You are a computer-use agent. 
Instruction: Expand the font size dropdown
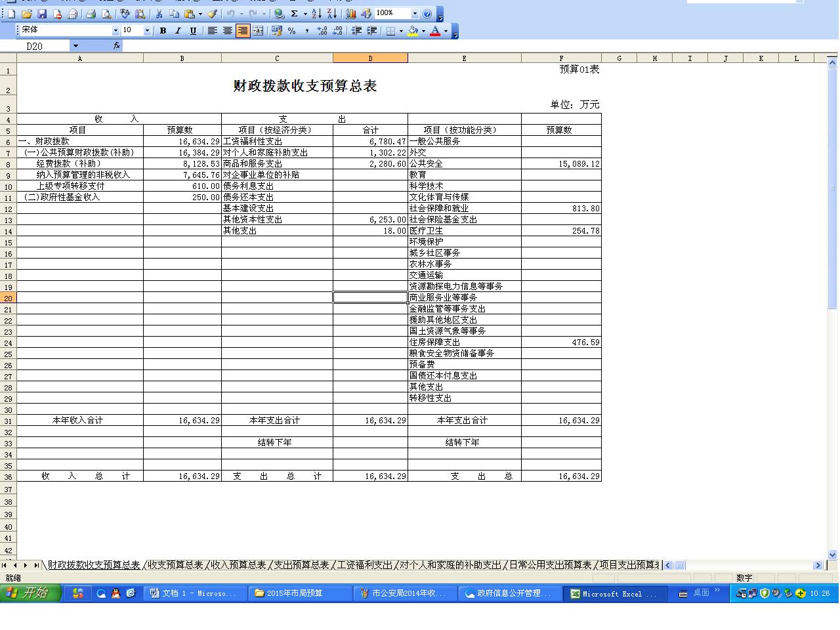[x=147, y=31]
